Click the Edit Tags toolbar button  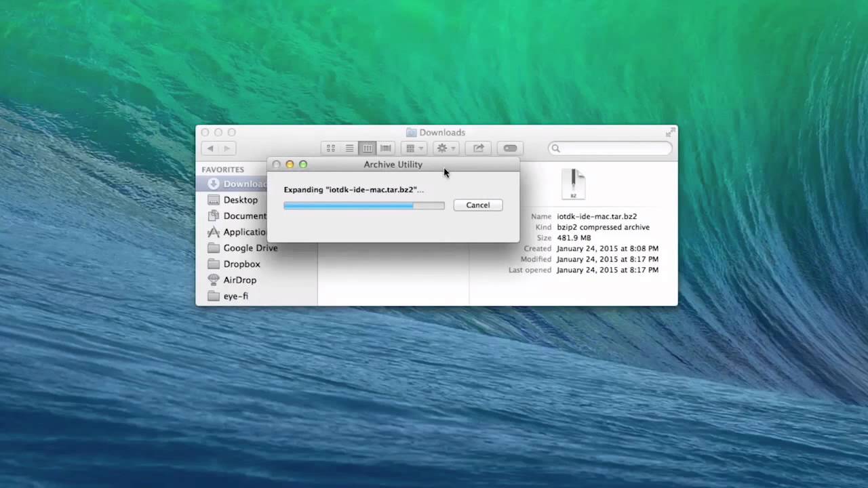click(x=510, y=148)
